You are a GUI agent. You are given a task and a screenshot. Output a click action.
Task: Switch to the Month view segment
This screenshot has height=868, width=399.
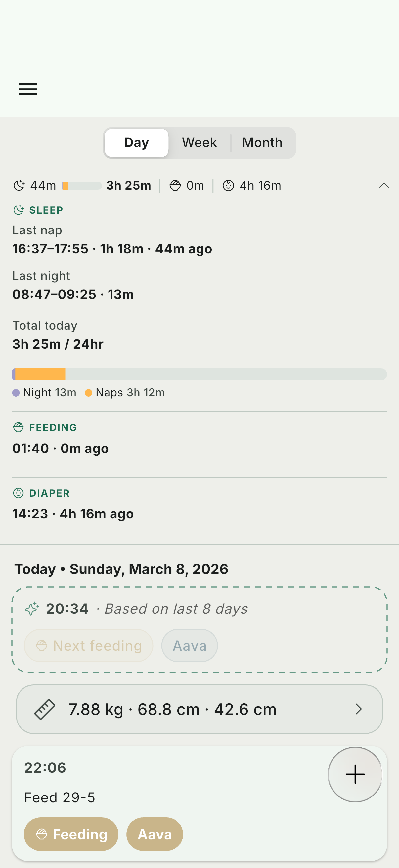(x=262, y=143)
